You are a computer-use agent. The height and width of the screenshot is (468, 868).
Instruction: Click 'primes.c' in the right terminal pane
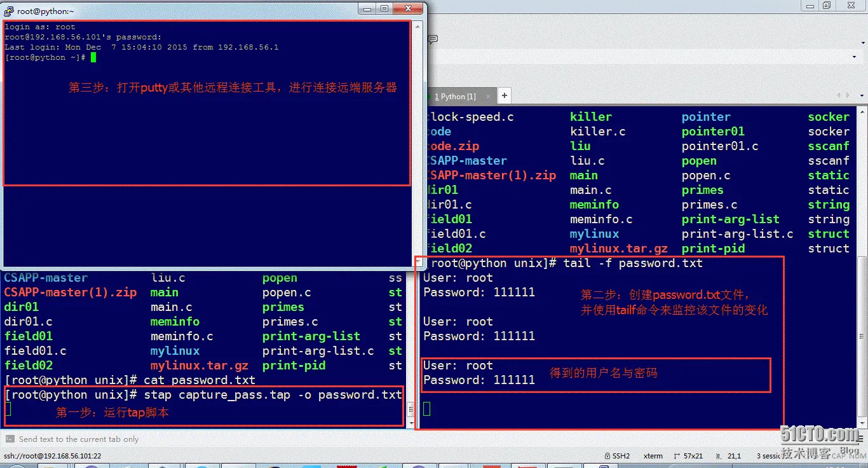tap(710, 205)
